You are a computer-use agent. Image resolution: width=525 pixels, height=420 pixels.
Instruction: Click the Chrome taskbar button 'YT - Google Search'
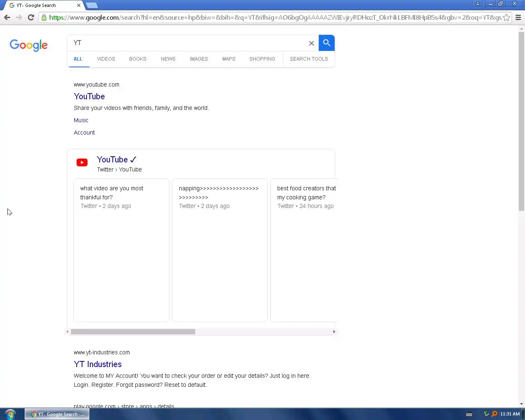(57, 414)
